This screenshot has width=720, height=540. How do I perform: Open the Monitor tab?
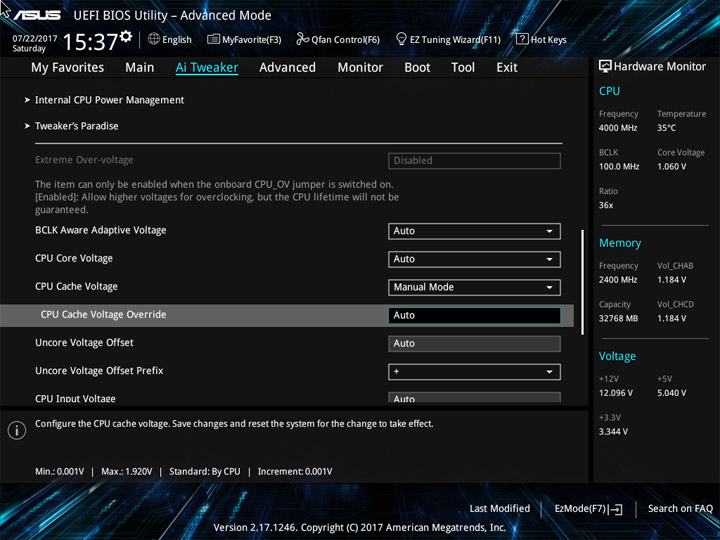click(x=360, y=68)
